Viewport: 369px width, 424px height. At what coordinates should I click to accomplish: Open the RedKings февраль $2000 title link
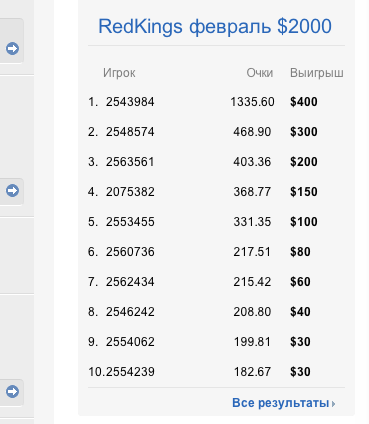pyautogui.click(x=215, y=27)
